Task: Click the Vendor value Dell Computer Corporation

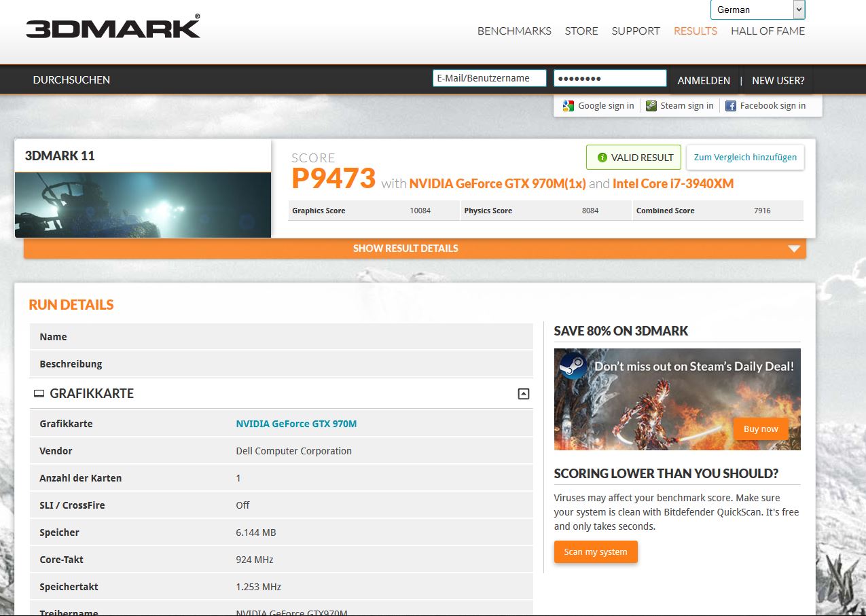Action: 294,451
